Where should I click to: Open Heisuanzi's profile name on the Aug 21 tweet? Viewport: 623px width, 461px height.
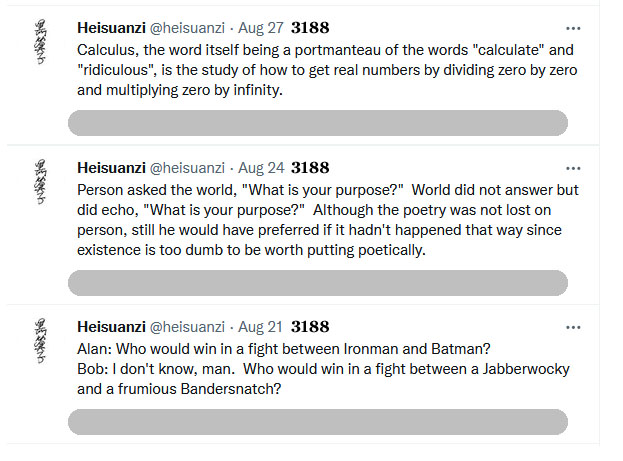(x=111, y=327)
